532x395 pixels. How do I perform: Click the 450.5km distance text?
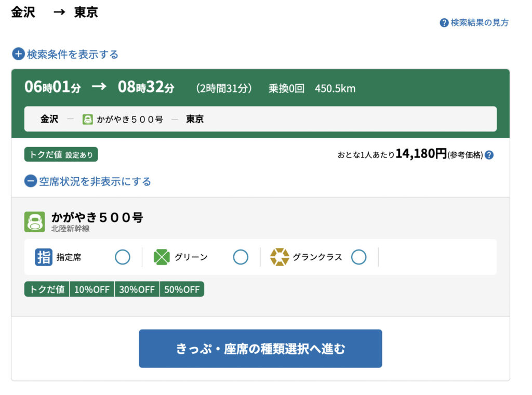click(x=335, y=88)
